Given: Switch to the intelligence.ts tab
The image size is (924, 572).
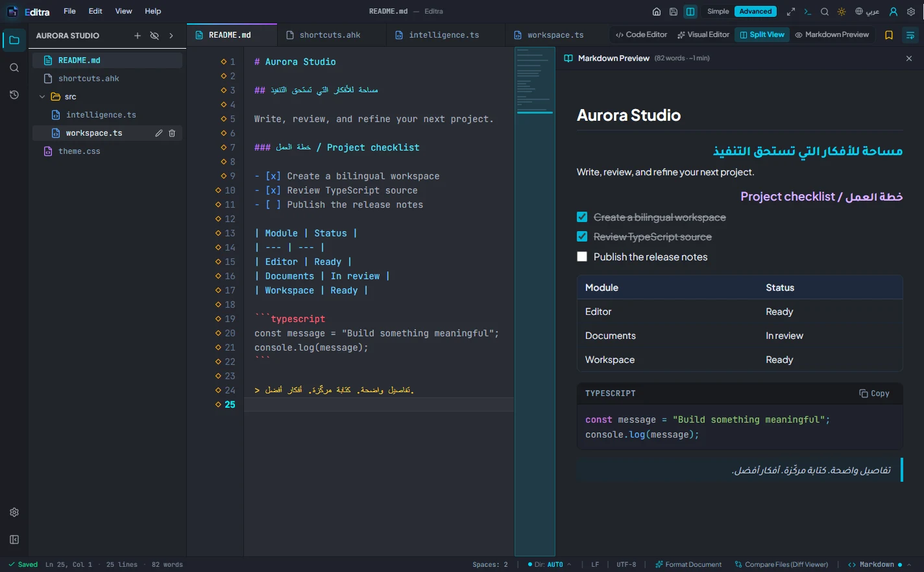Looking at the screenshot, I should click(445, 35).
